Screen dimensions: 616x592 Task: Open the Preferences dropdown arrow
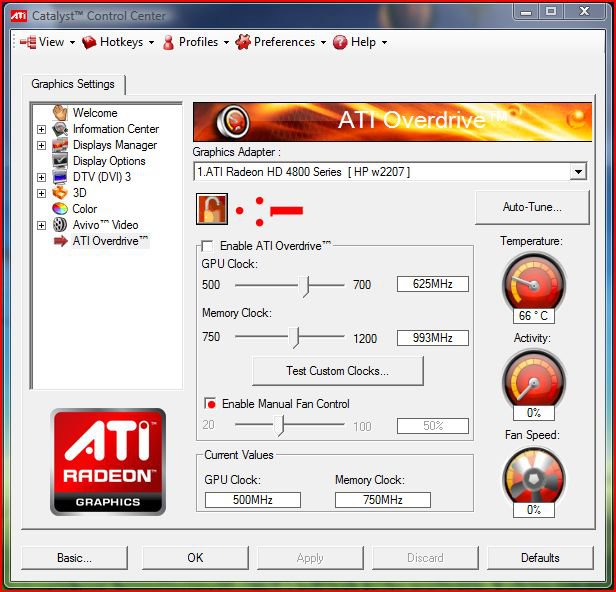coord(323,42)
